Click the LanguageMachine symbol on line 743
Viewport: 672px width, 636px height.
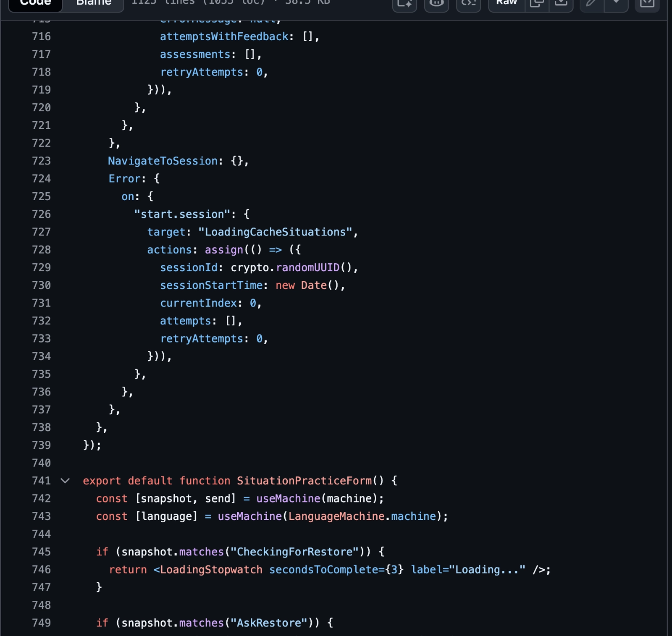click(x=336, y=516)
